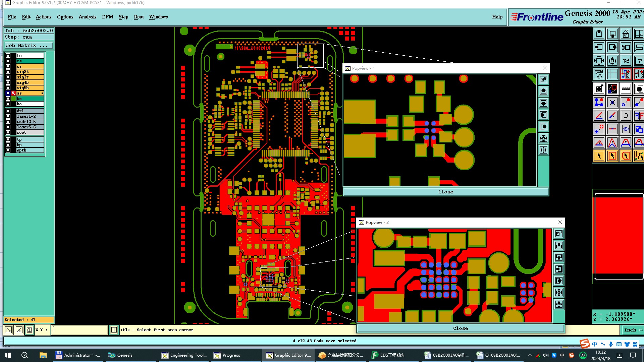Open File Explorer from the taskbar
This screenshot has width=644, height=362.
click(x=43, y=355)
